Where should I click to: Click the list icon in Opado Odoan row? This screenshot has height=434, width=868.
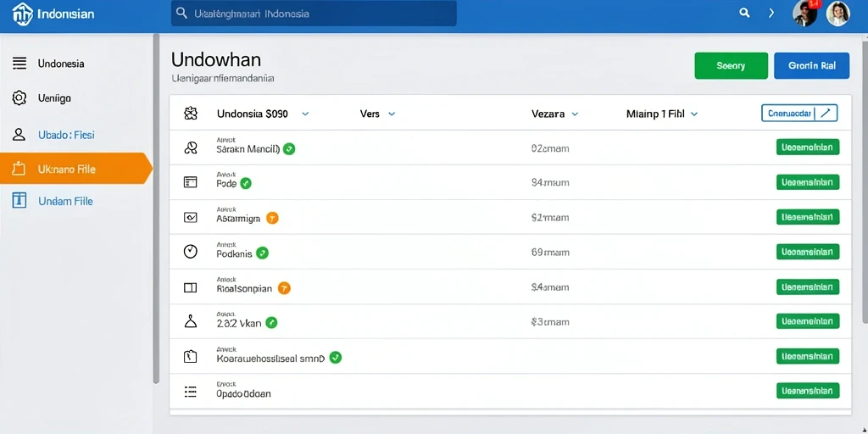[x=190, y=392]
